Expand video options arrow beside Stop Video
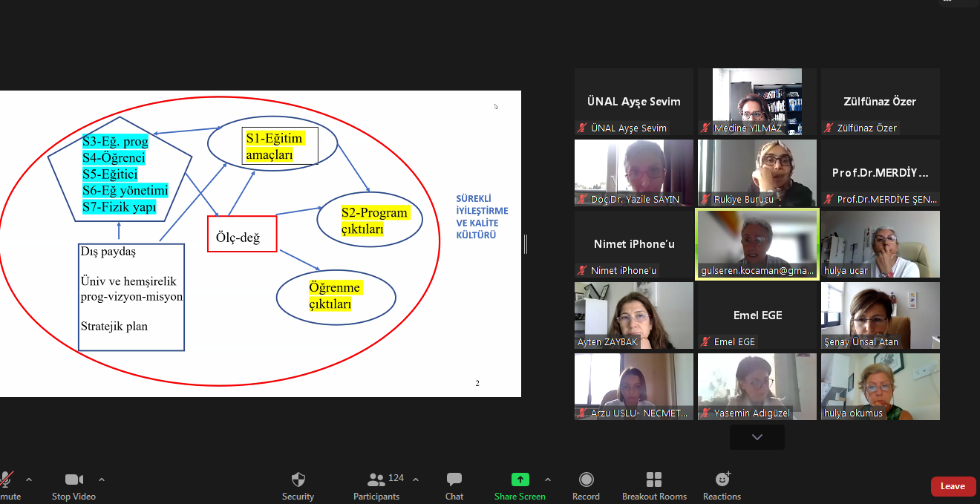This screenshot has width=980, height=504. click(102, 479)
